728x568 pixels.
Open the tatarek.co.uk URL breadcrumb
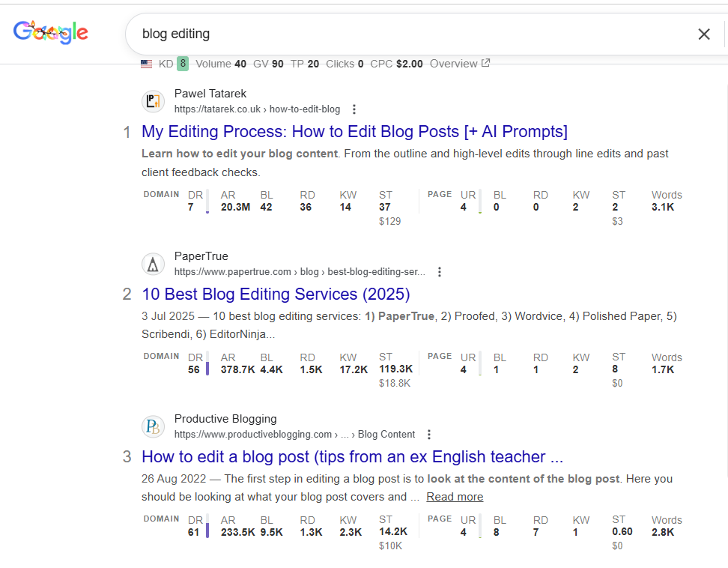257,109
